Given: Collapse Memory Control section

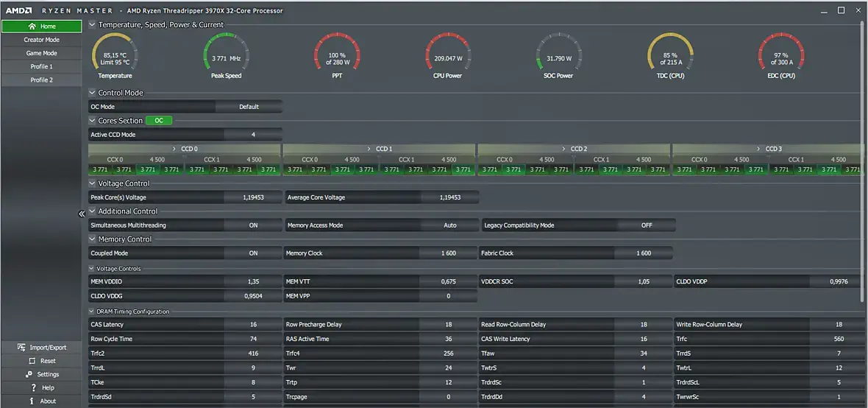Looking at the screenshot, I should coord(92,239).
